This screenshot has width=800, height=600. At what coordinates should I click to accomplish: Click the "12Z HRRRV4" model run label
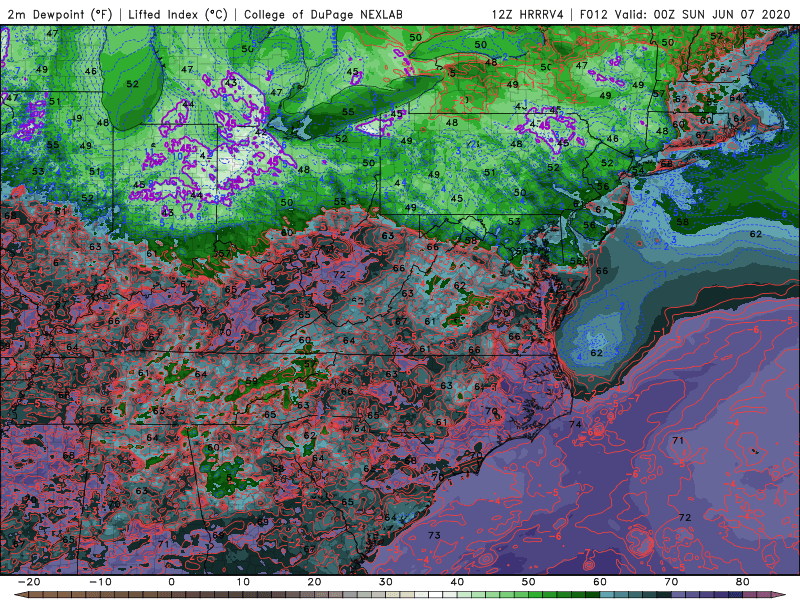tap(528, 14)
